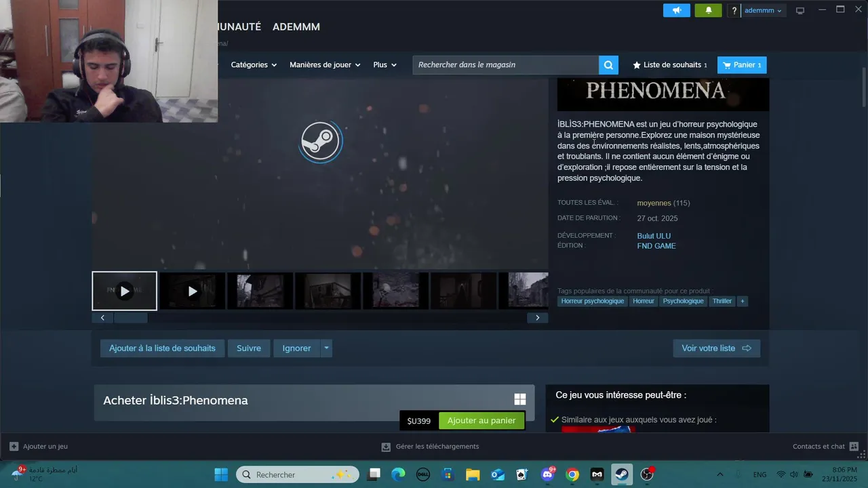Open Gérer les téléchargements

[x=430, y=447]
